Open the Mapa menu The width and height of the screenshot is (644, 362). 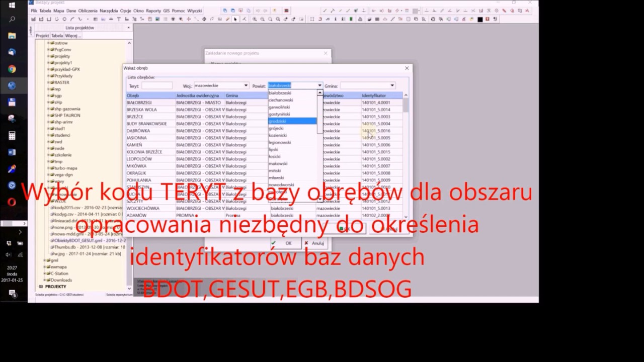click(58, 11)
